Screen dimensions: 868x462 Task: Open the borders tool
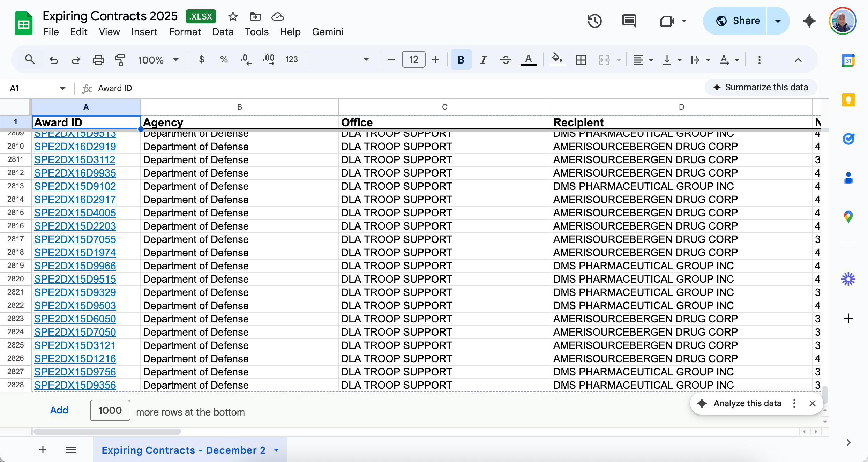point(581,60)
